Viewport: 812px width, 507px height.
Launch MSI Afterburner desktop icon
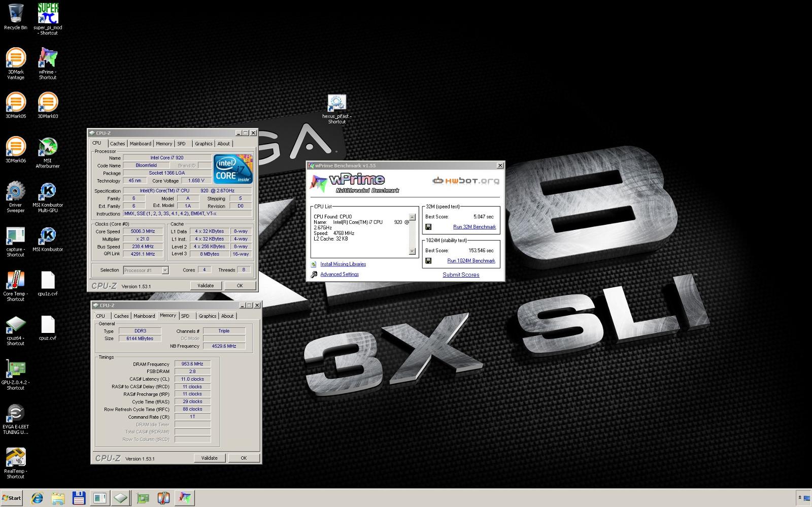[x=48, y=152]
